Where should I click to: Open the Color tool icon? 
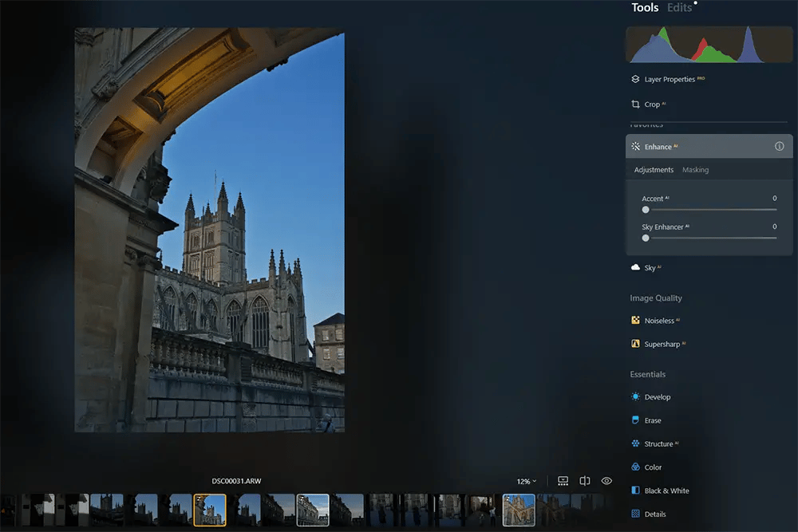tap(635, 467)
